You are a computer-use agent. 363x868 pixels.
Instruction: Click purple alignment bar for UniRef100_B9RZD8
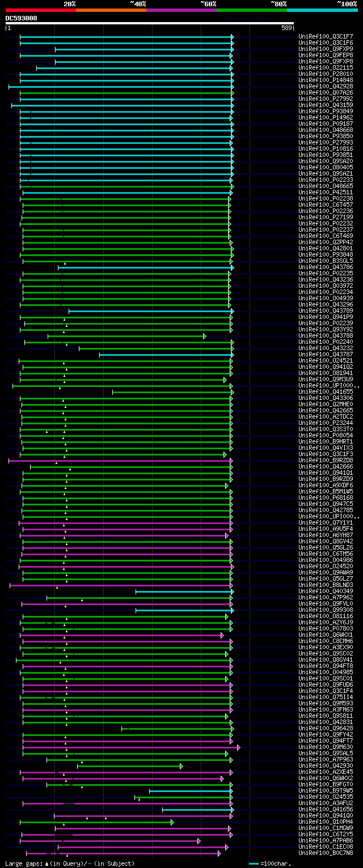click(120, 461)
